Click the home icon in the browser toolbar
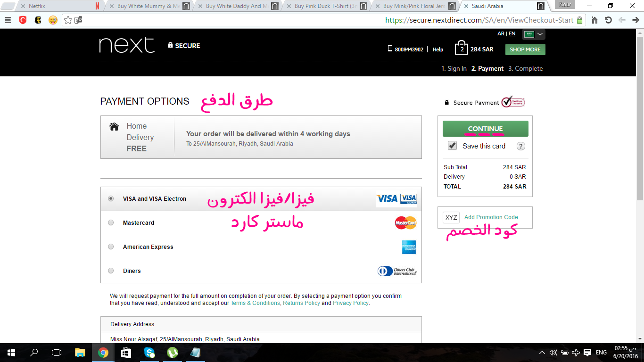This screenshot has width=644, height=362. tap(594, 20)
